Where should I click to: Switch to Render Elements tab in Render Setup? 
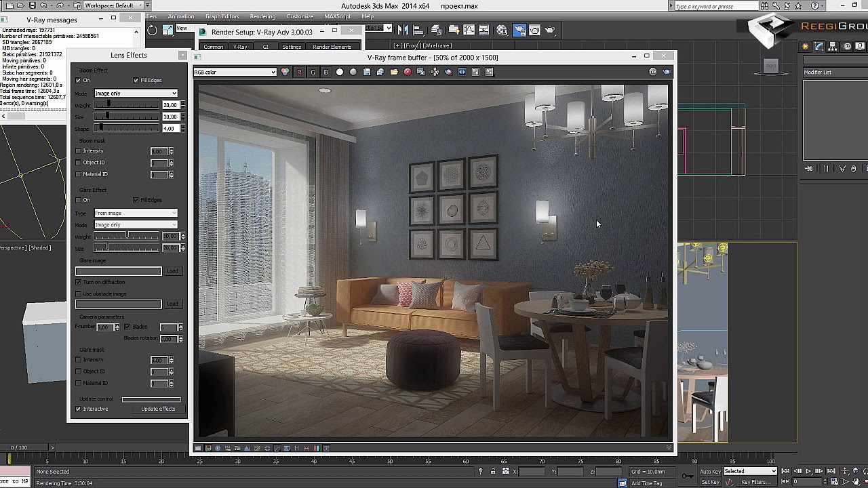[332, 47]
